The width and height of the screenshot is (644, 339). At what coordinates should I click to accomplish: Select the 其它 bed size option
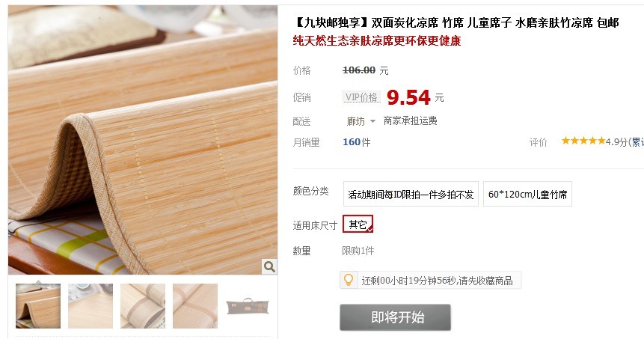click(358, 225)
